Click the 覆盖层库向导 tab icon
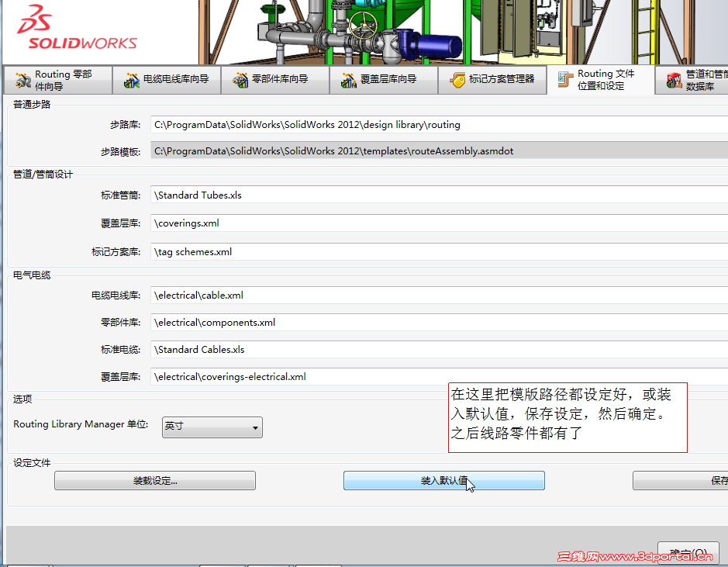Viewport: 728px width, 567px height. [349, 81]
